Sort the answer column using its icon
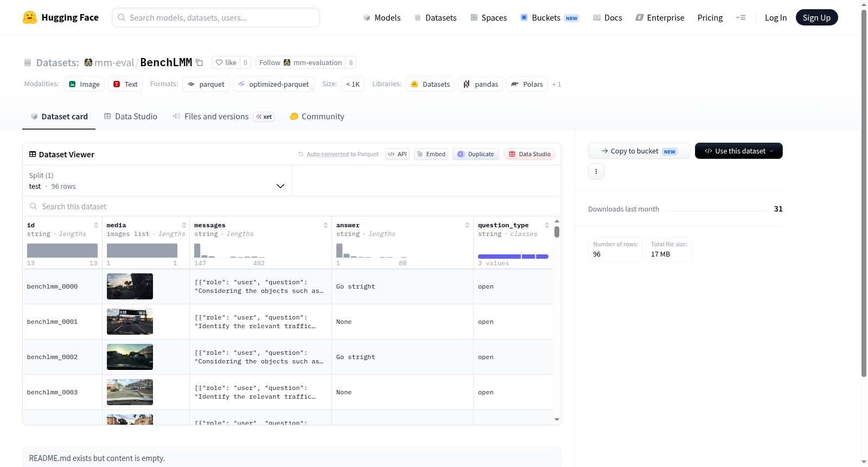The height and width of the screenshot is (467, 868). point(467,225)
